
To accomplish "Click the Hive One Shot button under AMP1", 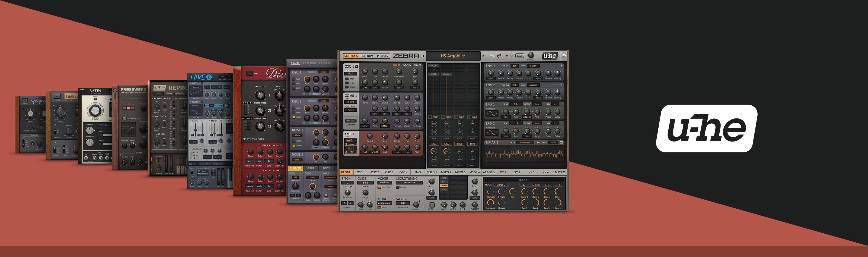I will 193,142.
